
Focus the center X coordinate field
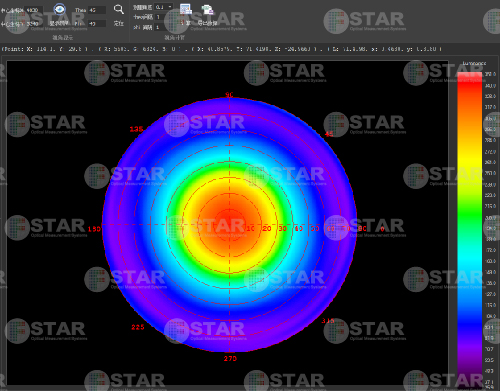pos(35,10)
